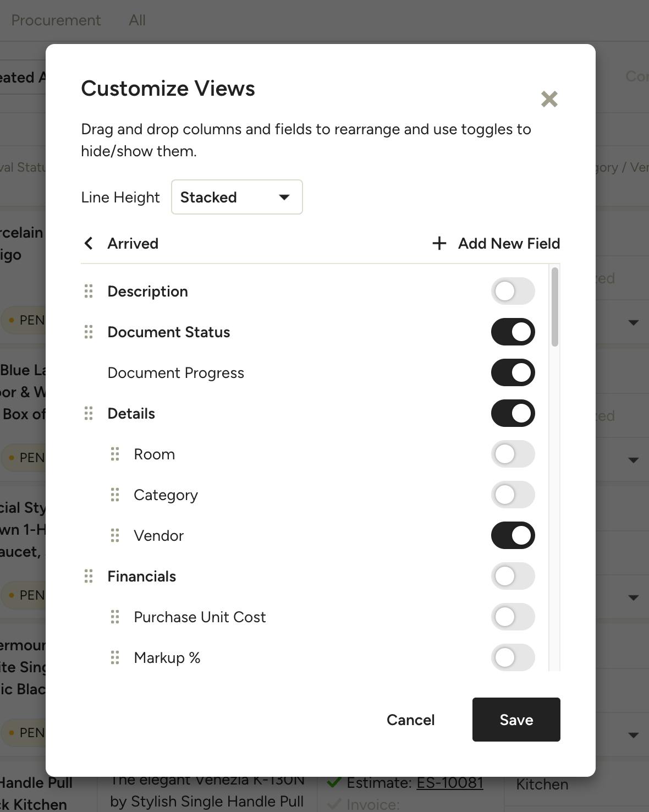Screen dimensions: 649x812
Task: Grab the Description drag handle
Action: pos(89,291)
